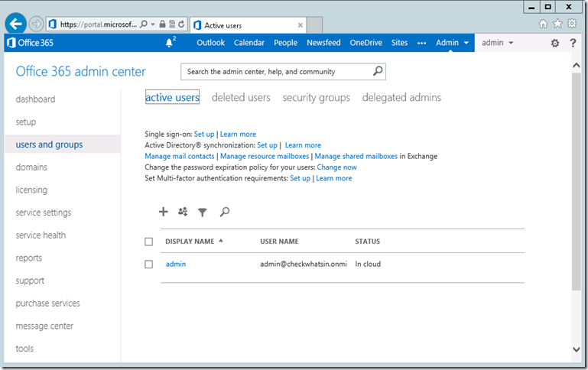Expand the Admin menu dropdown arrow
Screen dimensions: 588x370
click(466, 43)
